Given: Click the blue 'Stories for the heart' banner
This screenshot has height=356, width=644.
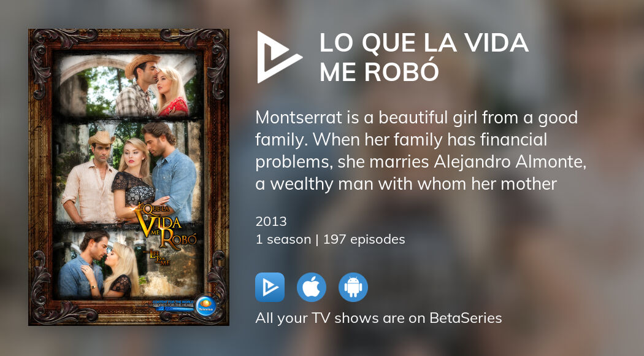Looking at the screenshot, I should click(x=173, y=306).
